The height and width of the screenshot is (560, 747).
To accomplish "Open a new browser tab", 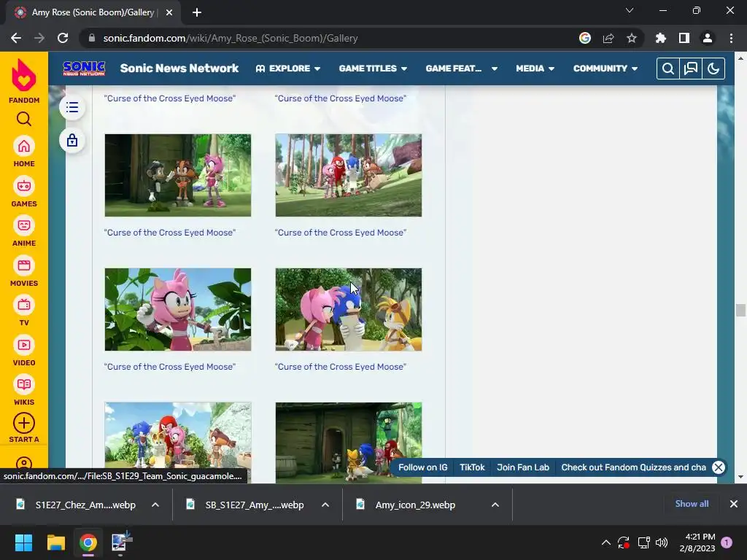I will click(x=197, y=12).
